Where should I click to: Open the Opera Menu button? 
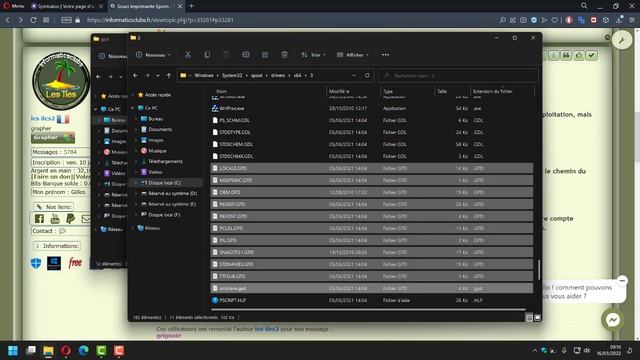point(14,6)
